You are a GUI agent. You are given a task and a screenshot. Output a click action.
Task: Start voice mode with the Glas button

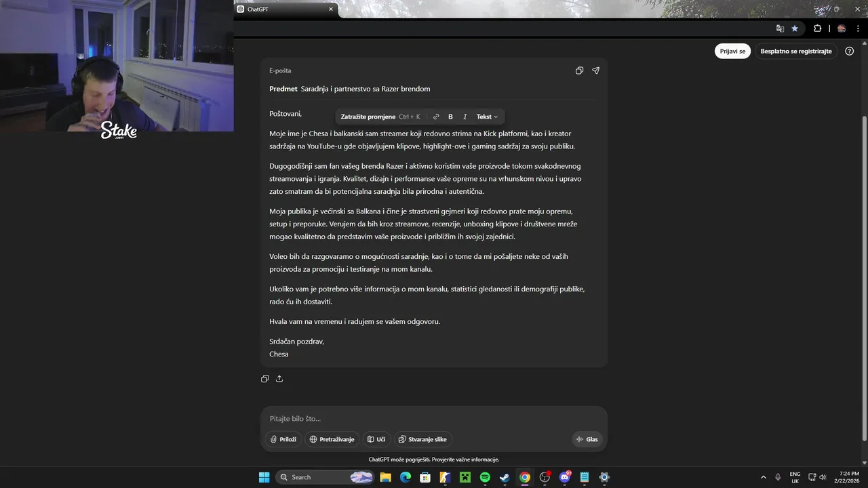tap(587, 439)
